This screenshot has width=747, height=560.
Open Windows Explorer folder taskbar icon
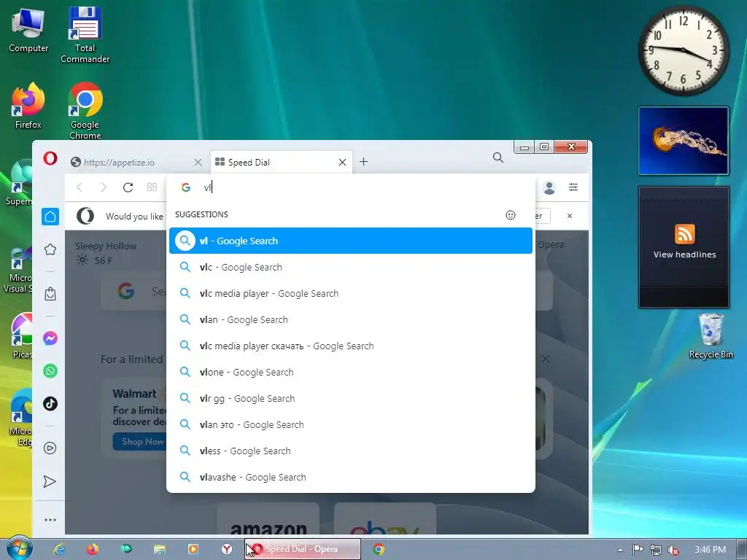(x=160, y=549)
